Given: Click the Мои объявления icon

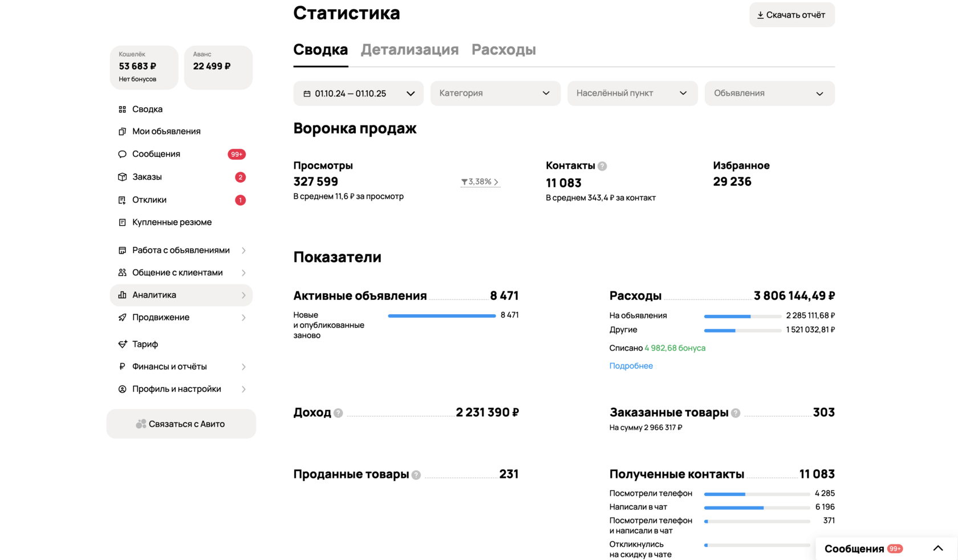Looking at the screenshot, I should pos(122,131).
